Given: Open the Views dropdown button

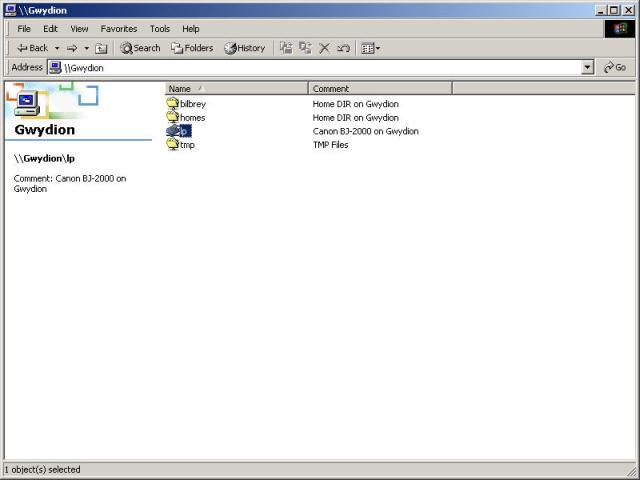Looking at the screenshot, I should click(x=370, y=48).
